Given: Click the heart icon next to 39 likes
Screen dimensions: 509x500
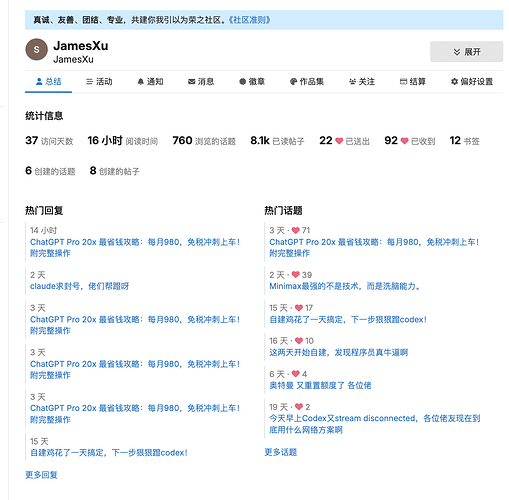Looking at the screenshot, I should [295, 275].
